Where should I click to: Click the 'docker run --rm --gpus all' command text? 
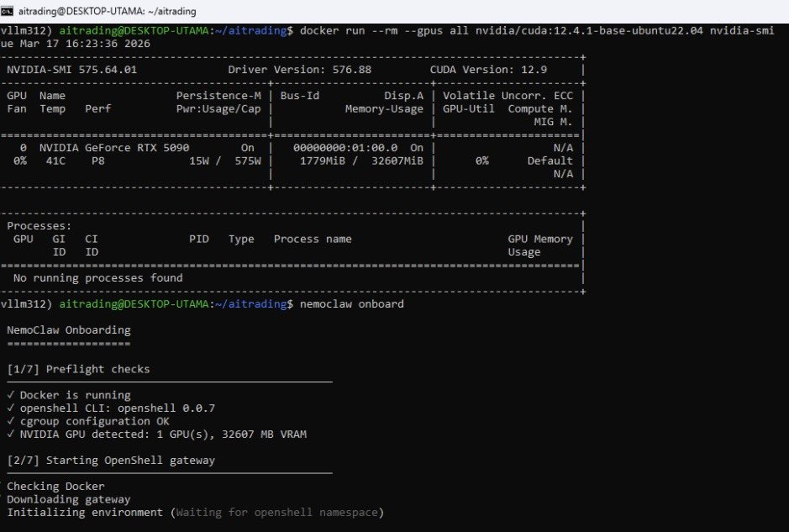[x=385, y=31]
